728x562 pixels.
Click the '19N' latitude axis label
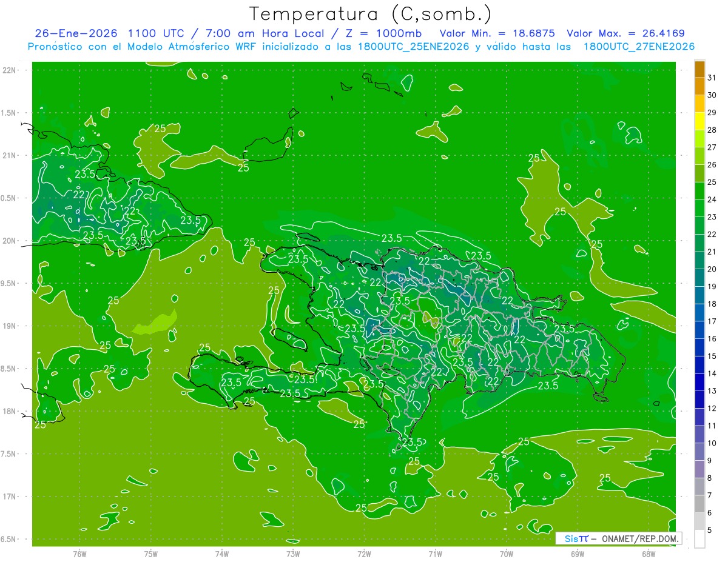[x=9, y=326]
